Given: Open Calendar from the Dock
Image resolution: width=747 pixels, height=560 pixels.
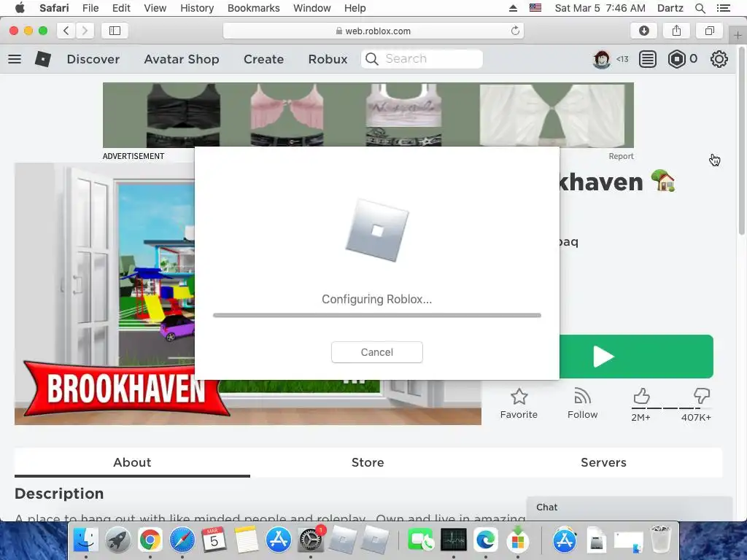Looking at the screenshot, I should click(x=214, y=540).
